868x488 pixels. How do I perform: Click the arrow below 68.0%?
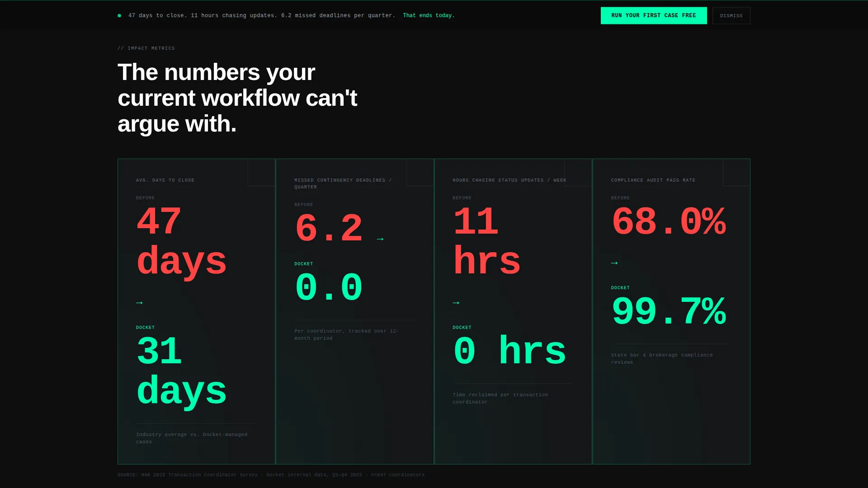614,263
